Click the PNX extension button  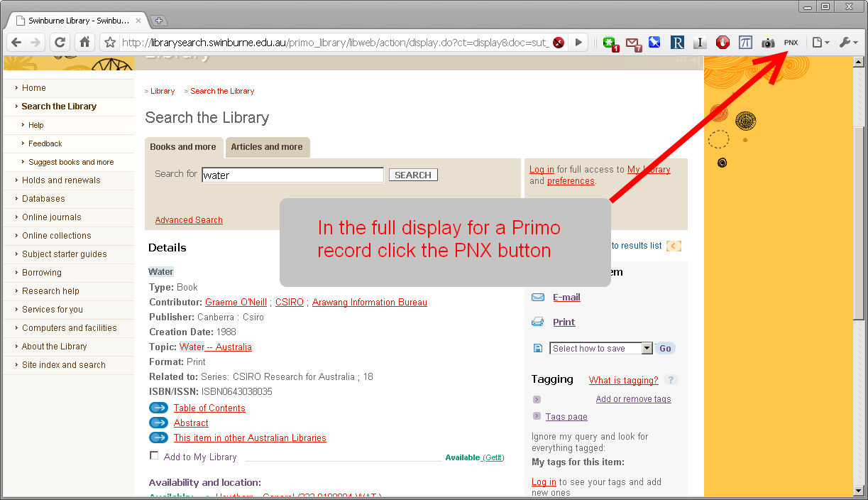pyautogui.click(x=791, y=43)
